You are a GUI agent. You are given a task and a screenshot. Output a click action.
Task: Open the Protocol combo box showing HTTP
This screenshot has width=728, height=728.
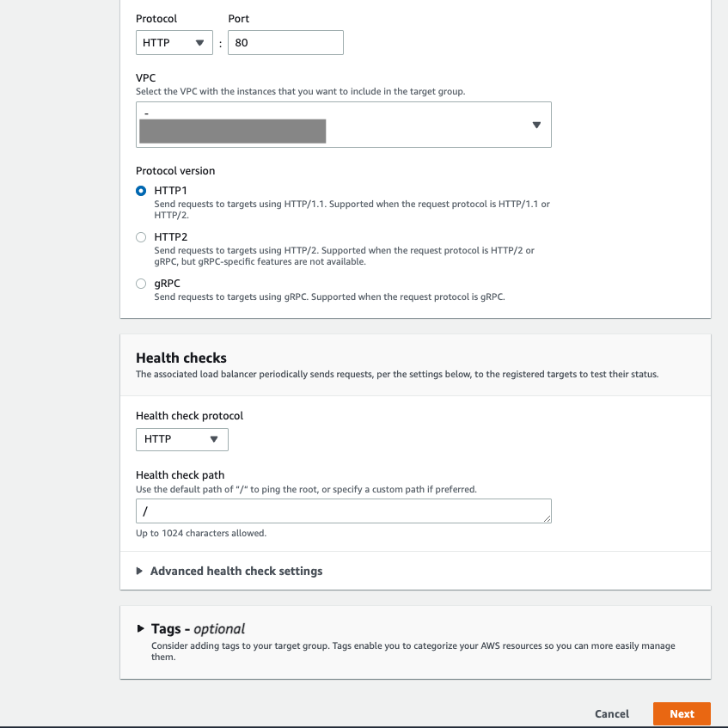point(174,41)
